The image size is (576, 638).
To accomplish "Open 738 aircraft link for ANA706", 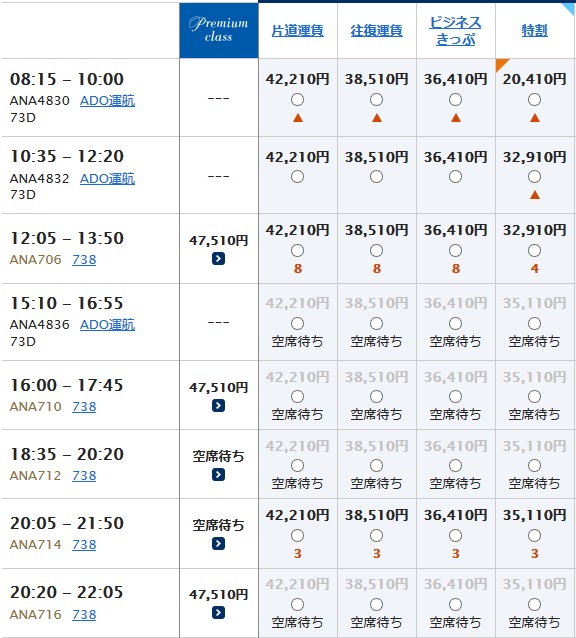I will (84, 260).
